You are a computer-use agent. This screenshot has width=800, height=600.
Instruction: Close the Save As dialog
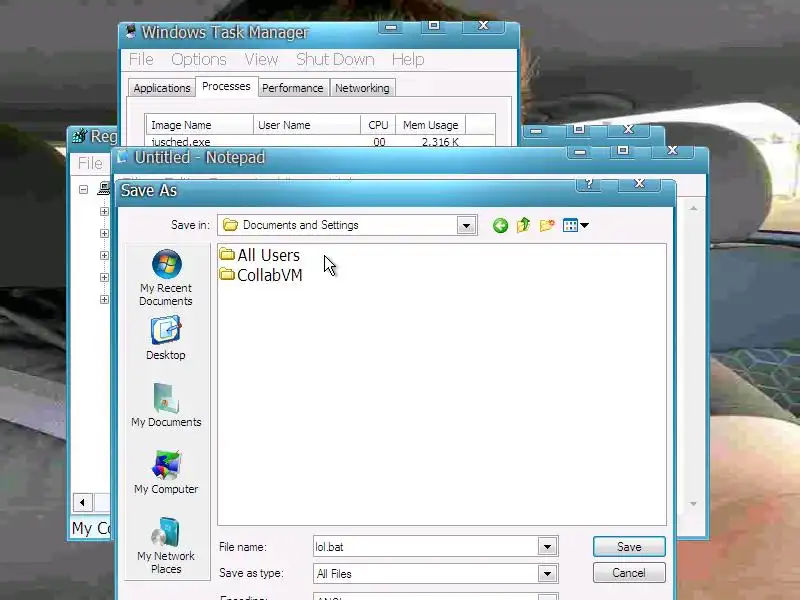pos(639,184)
